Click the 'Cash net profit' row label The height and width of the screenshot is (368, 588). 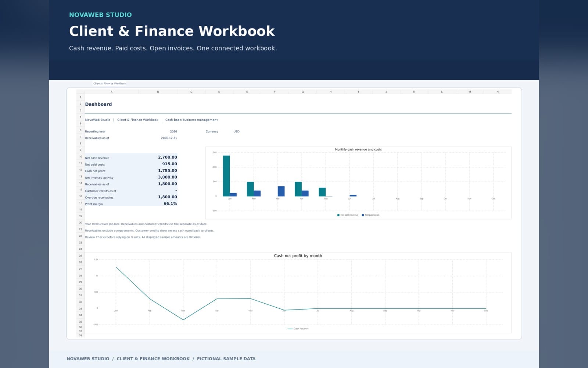(x=95, y=171)
